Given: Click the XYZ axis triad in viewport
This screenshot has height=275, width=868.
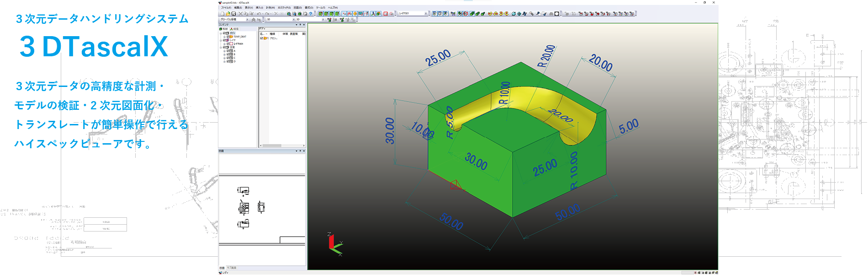Looking at the screenshot, I should pos(335,244).
